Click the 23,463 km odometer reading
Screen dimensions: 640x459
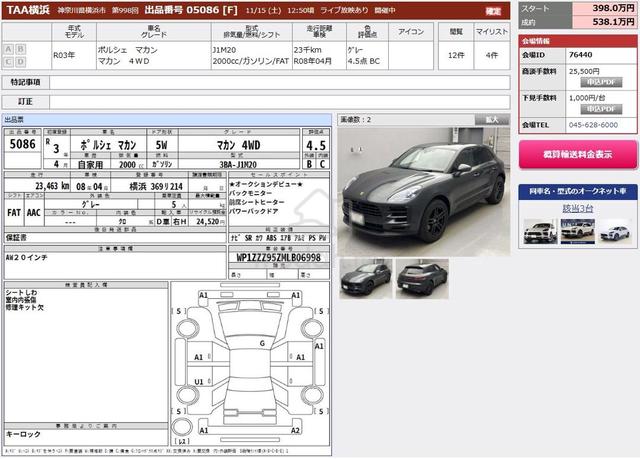[x=52, y=186]
